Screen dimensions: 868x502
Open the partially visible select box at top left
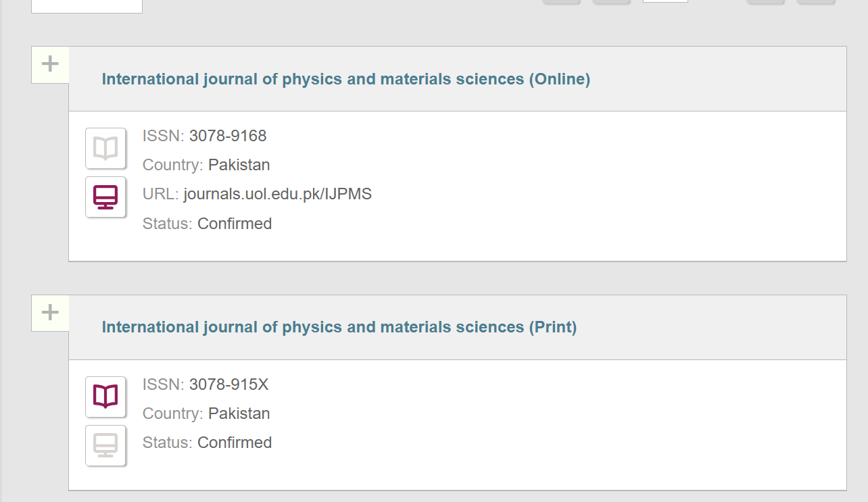(87, 6)
